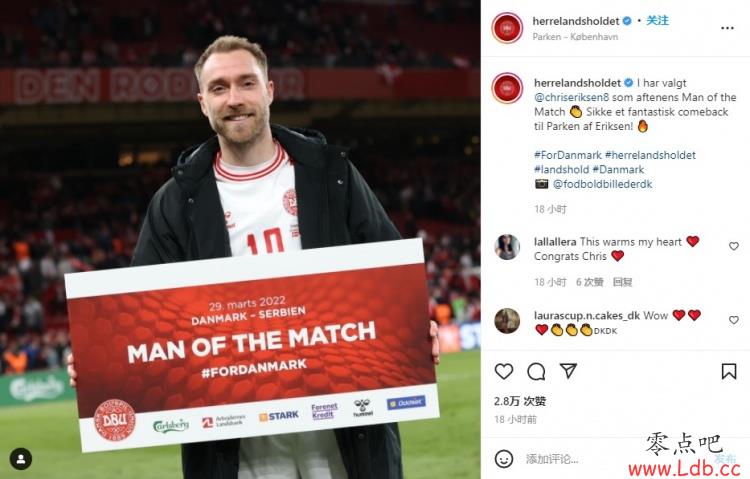Open #ForDanmark hashtag

point(568,155)
